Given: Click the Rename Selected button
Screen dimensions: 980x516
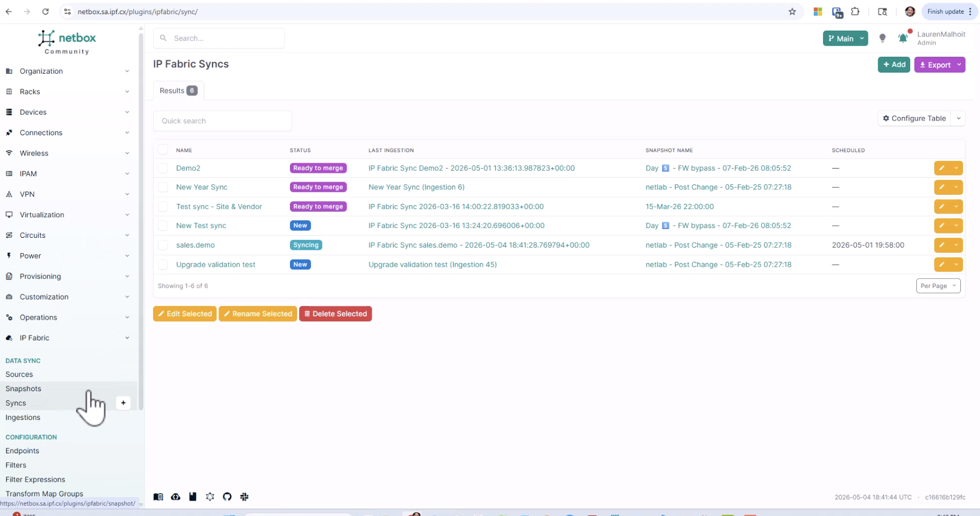Looking at the screenshot, I should [x=258, y=314].
